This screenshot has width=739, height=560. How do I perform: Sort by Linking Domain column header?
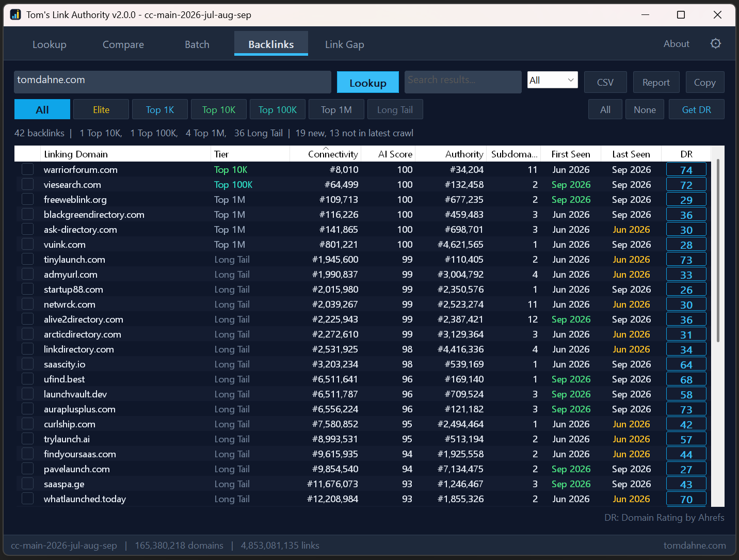[x=126, y=154]
